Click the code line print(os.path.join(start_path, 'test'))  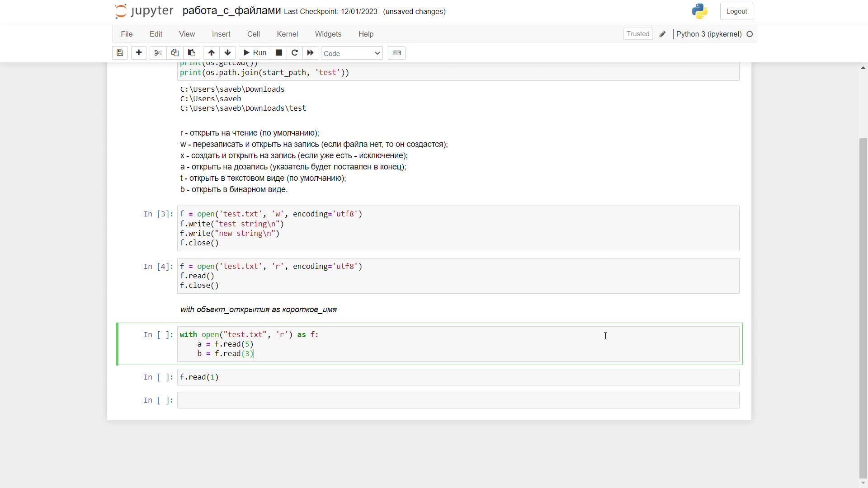point(264,73)
